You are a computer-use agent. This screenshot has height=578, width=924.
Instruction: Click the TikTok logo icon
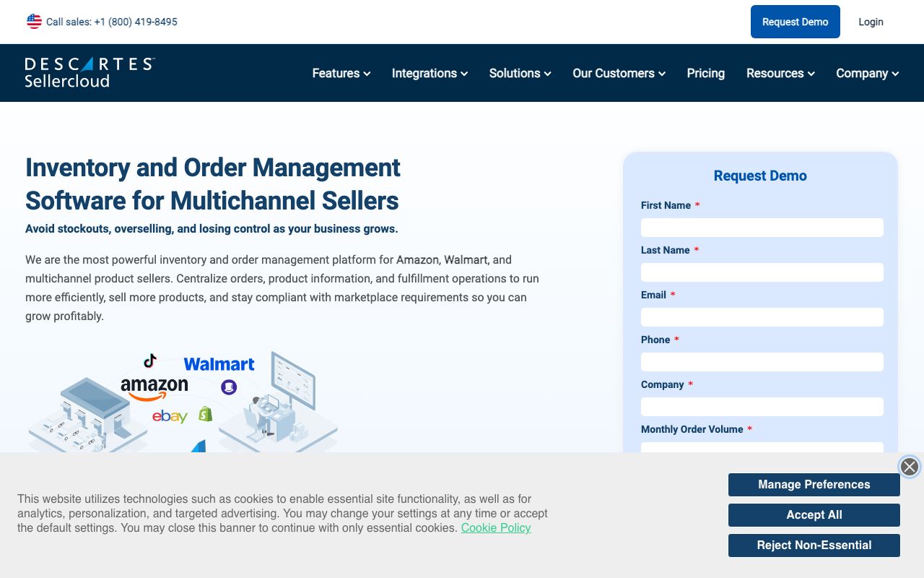[150, 361]
